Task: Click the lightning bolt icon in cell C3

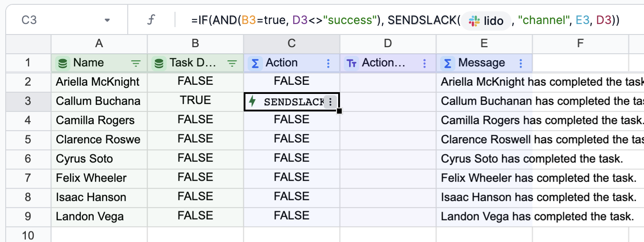Action: 252,102
